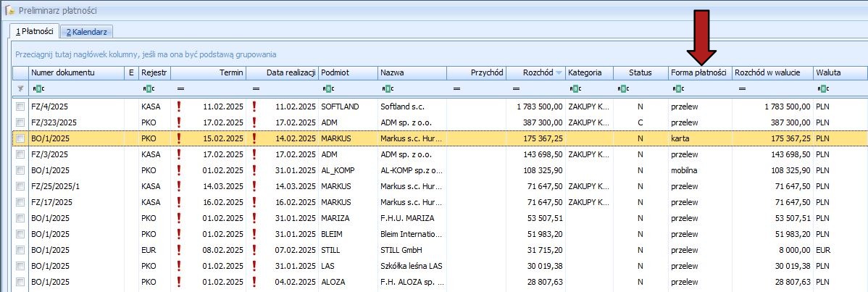The image size is (868, 292).
Task: Select the Szkółka leśna LAS cell
Action: [x=412, y=267]
